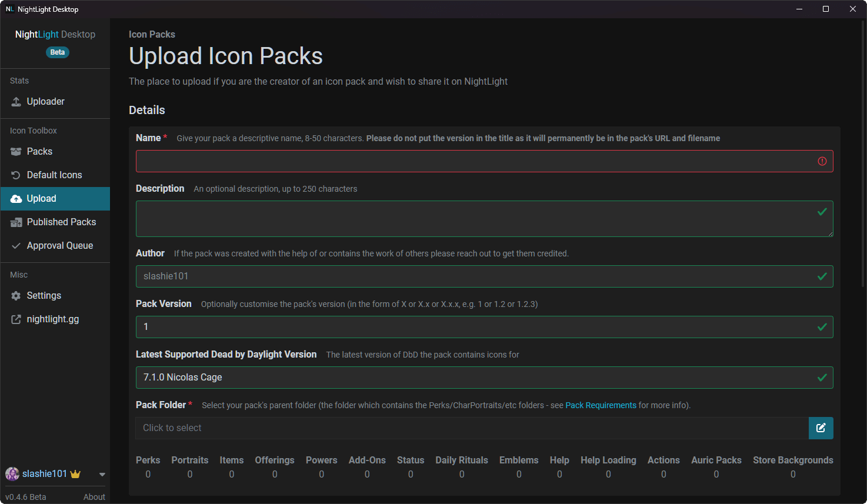Open the About page
This screenshot has height=504, width=867.
click(x=94, y=496)
